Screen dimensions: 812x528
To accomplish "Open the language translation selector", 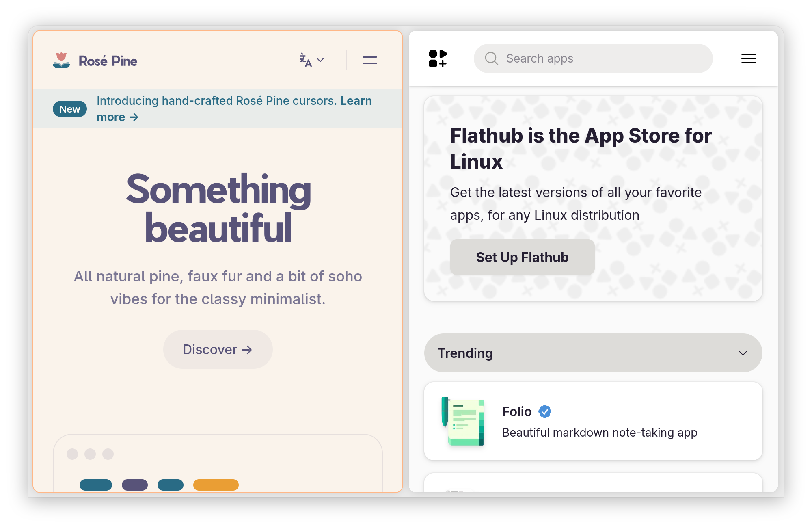I will click(311, 60).
